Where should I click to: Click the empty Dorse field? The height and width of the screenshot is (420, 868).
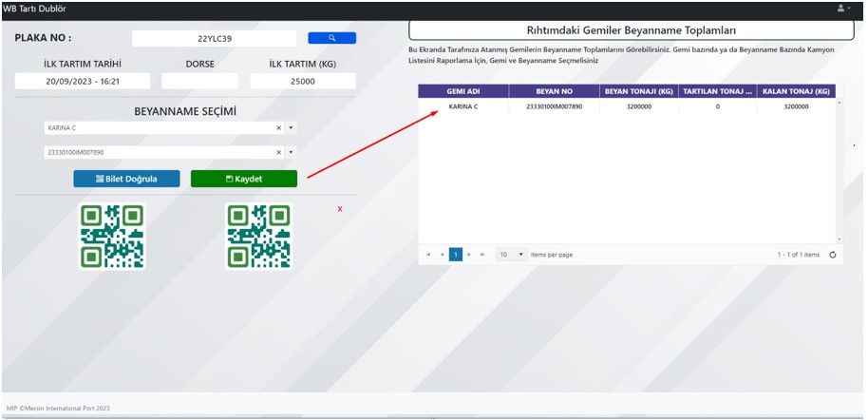[199, 81]
